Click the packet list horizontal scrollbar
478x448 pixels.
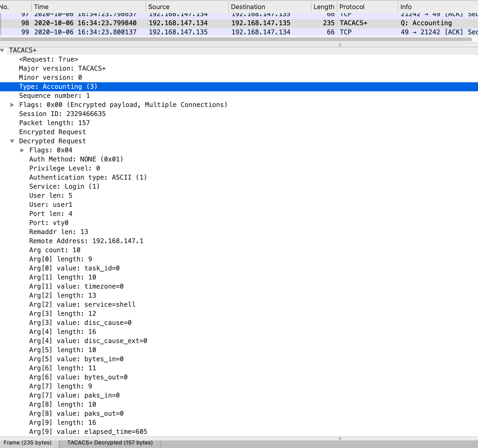tap(236, 39)
